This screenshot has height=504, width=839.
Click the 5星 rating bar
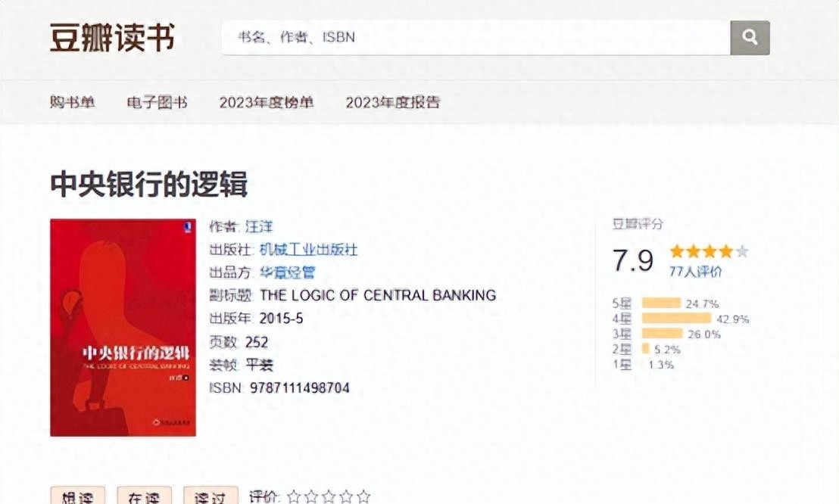pyautogui.click(x=661, y=303)
